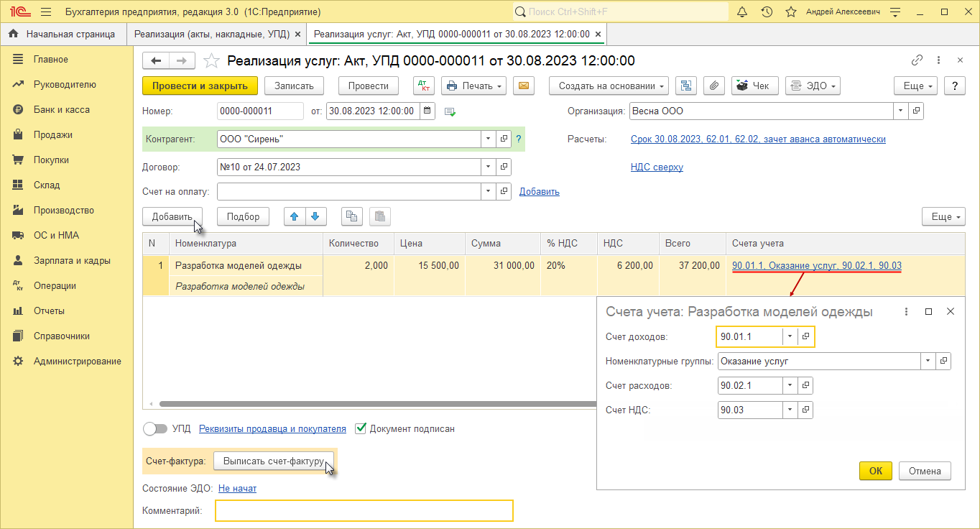Move row up arrow button
The width and height of the screenshot is (980, 529).
click(x=295, y=216)
